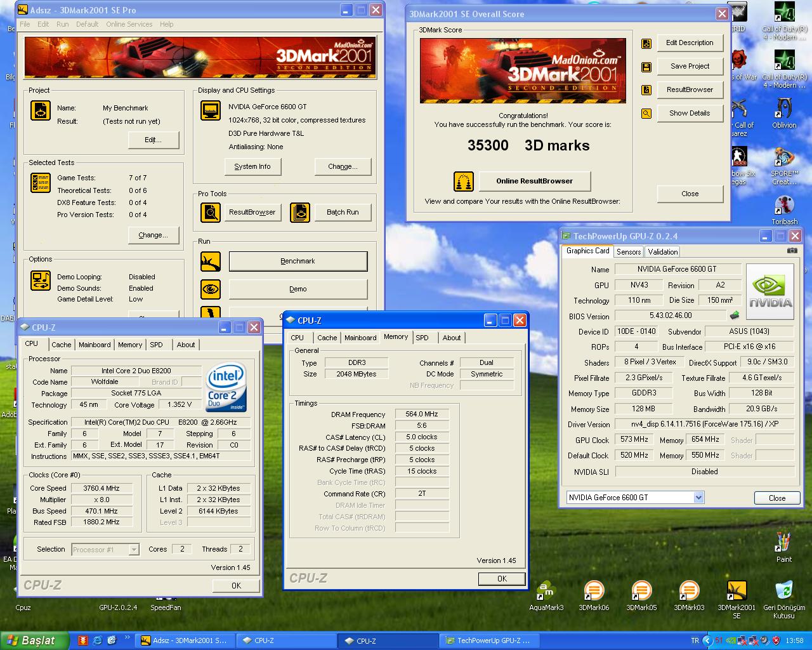Open the File menu in 3DMark2001

click(25, 24)
